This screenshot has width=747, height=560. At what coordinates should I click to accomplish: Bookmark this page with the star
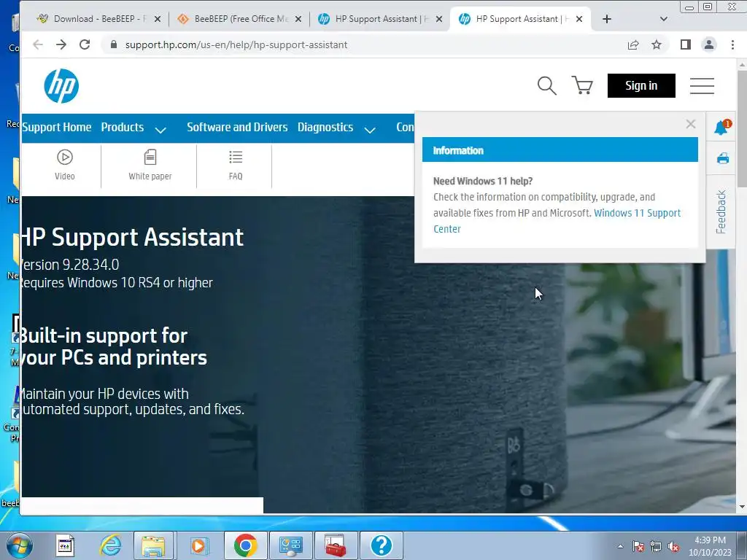(x=657, y=44)
